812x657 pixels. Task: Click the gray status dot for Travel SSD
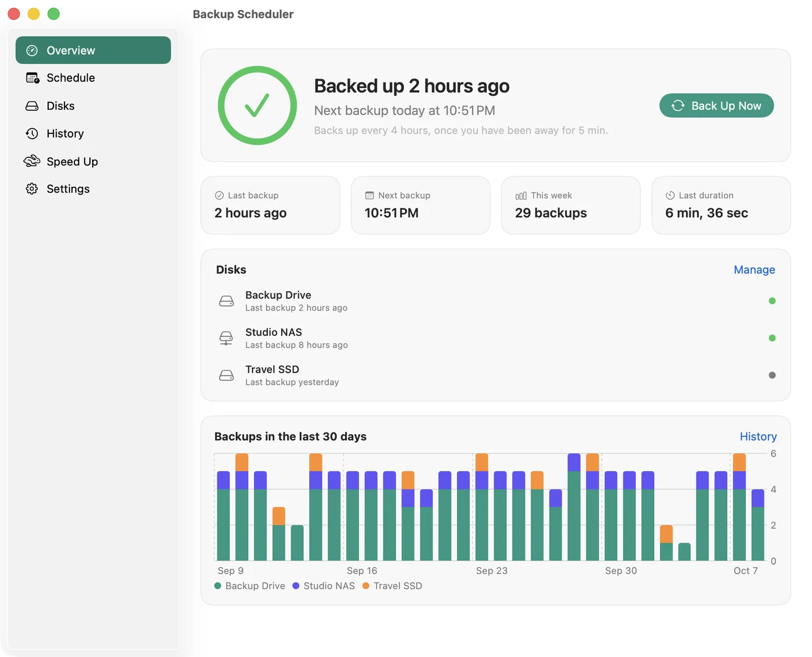point(772,375)
